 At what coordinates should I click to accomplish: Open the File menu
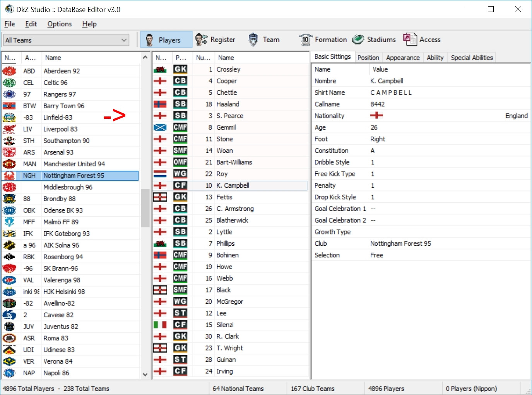pyautogui.click(x=10, y=24)
